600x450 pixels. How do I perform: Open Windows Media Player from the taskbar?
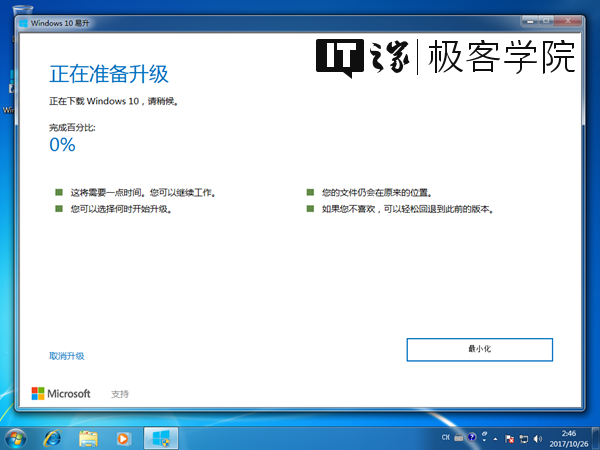[124, 439]
